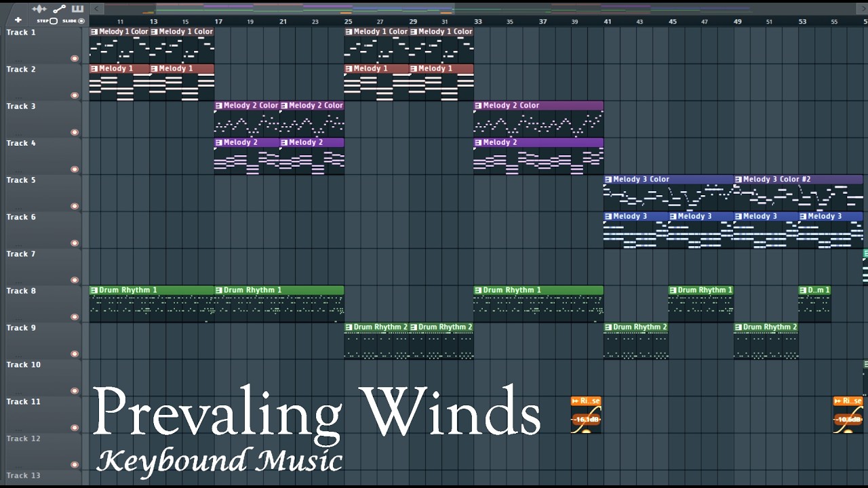Viewport: 868px width, 488px height.
Task: Click the pattern icon of Drum Rhythm 1 clip at bar 9
Action: pos(94,290)
